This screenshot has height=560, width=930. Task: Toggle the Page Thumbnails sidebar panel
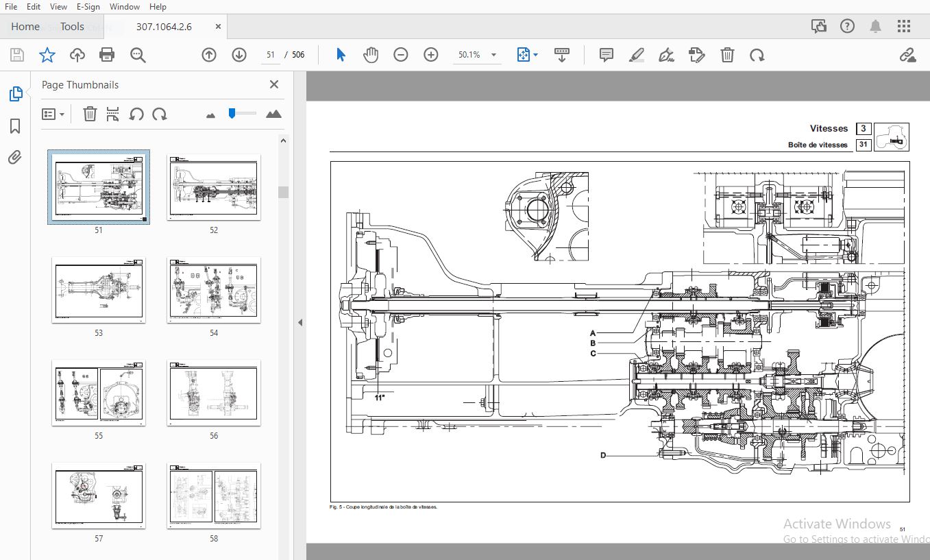click(x=15, y=94)
